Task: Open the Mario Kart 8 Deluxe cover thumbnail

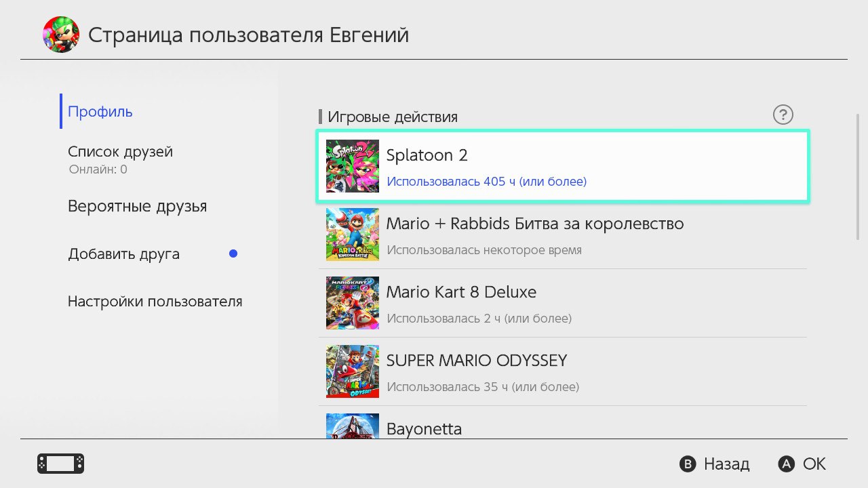Action: tap(353, 303)
